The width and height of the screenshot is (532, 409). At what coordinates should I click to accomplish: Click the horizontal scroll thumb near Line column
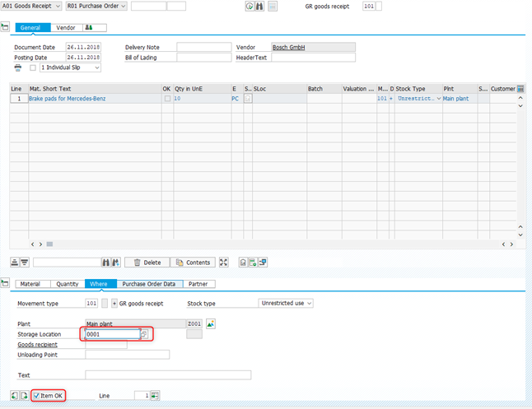coord(49,244)
